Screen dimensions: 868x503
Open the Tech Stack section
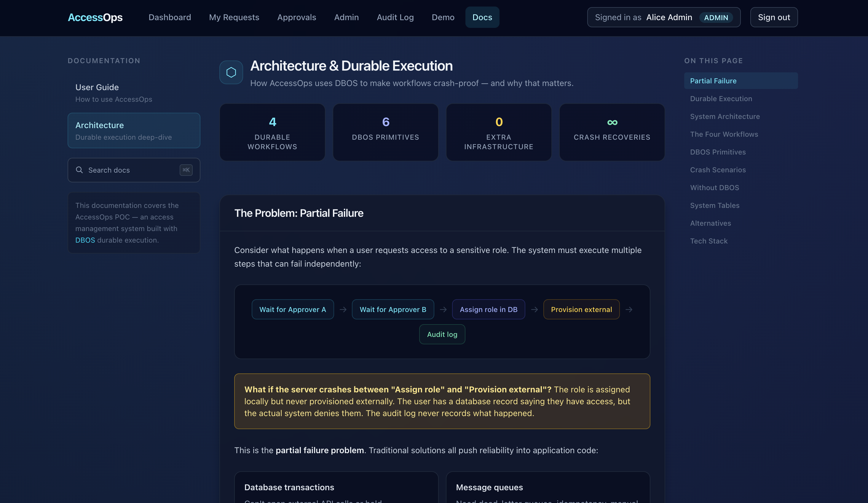point(709,241)
